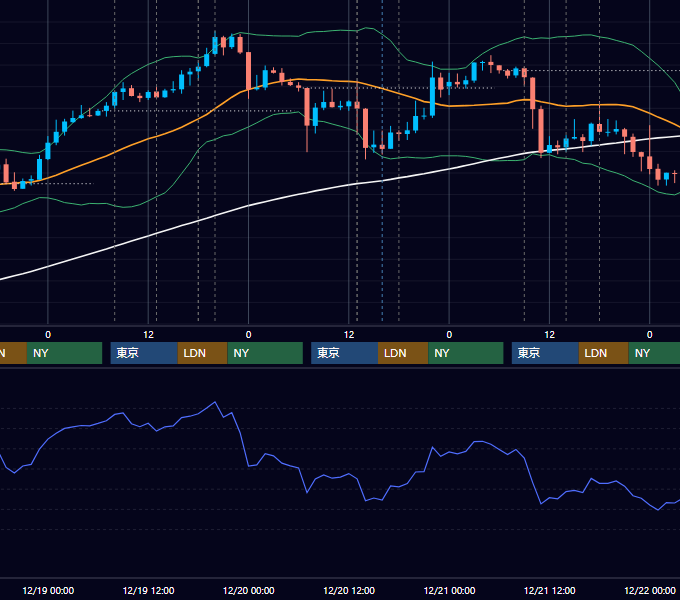The width and height of the screenshot is (680, 600).
Task: Select the rightmost NY session block
Action: tap(654, 353)
